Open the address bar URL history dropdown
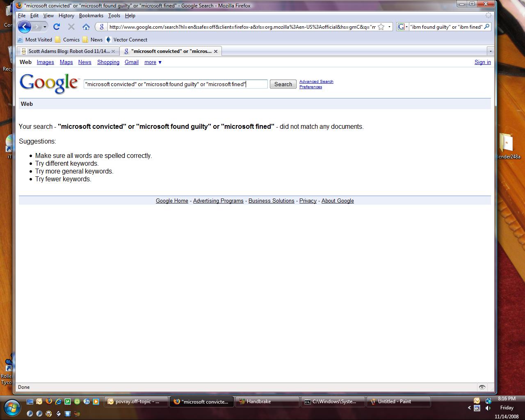This screenshot has height=420, width=525. [x=389, y=27]
